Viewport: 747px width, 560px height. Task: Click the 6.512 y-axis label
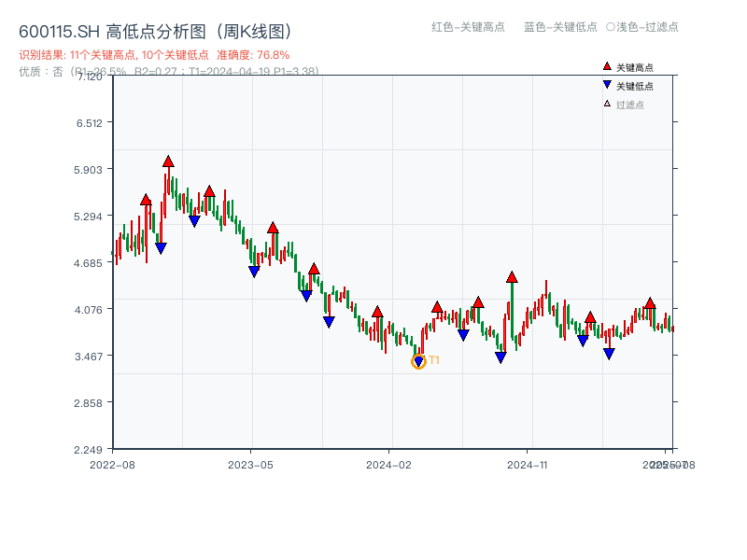(90, 123)
